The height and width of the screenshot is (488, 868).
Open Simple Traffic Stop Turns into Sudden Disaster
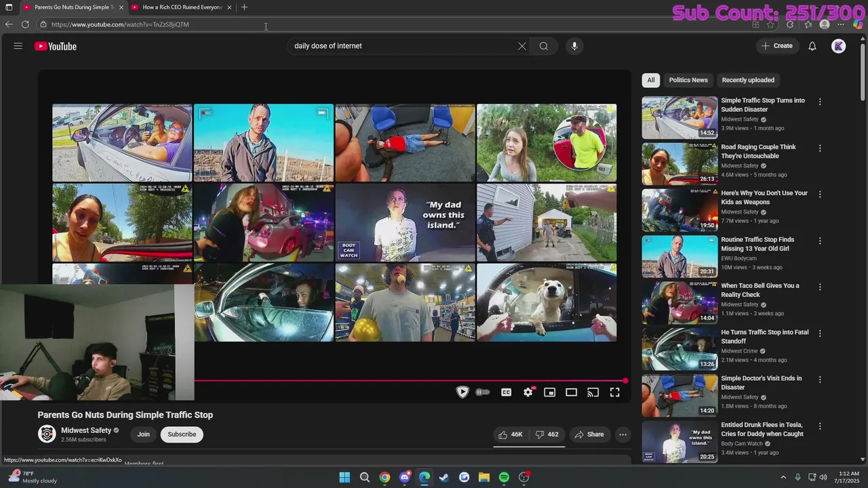[763, 105]
